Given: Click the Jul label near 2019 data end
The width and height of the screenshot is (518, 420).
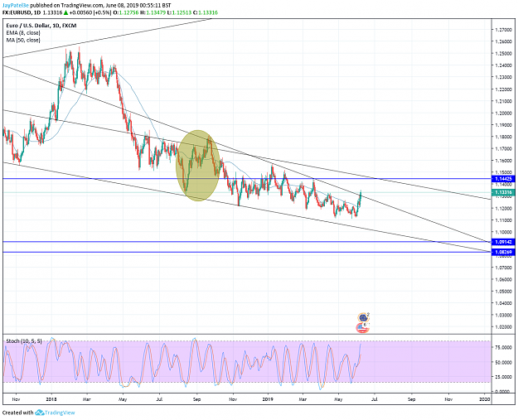Looking at the screenshot, I should (375, 399).
